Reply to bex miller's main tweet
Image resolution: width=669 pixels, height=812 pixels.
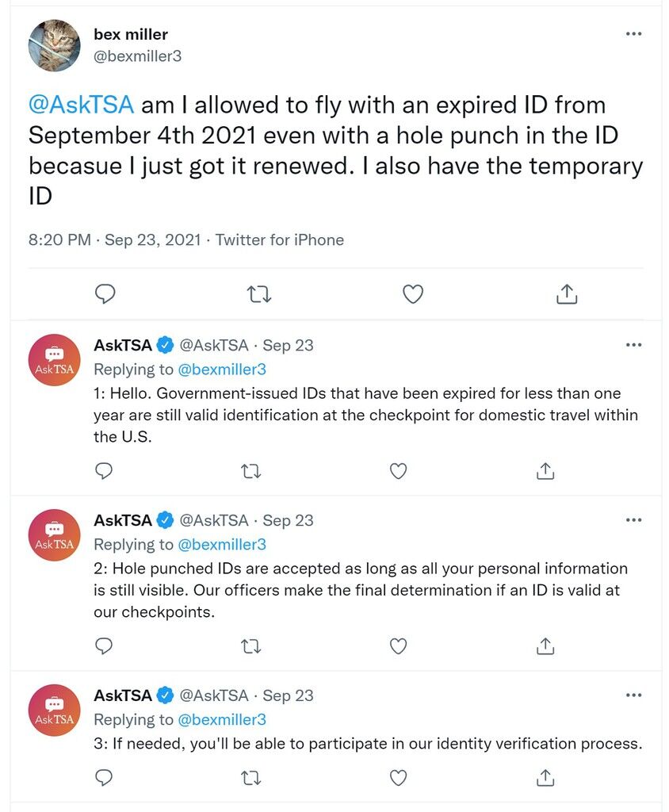pos(105,294)
